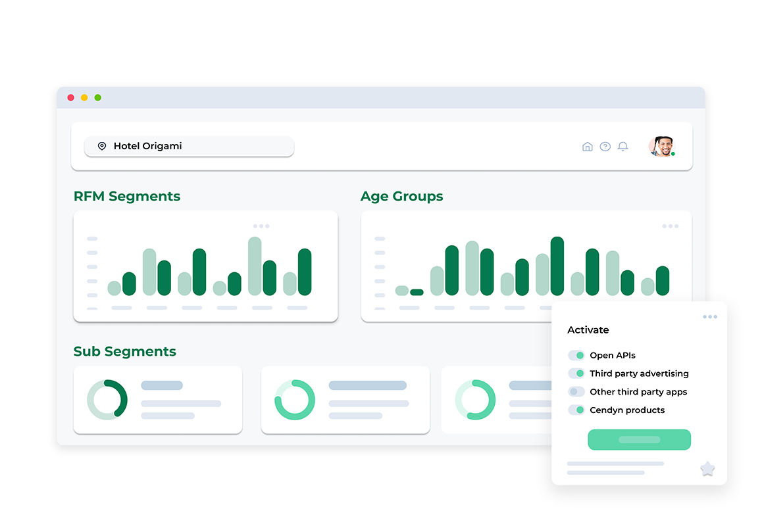Open three-dot menu on Age Groups chart
This screenshot has height=532, width=762.
coord(670,226)
